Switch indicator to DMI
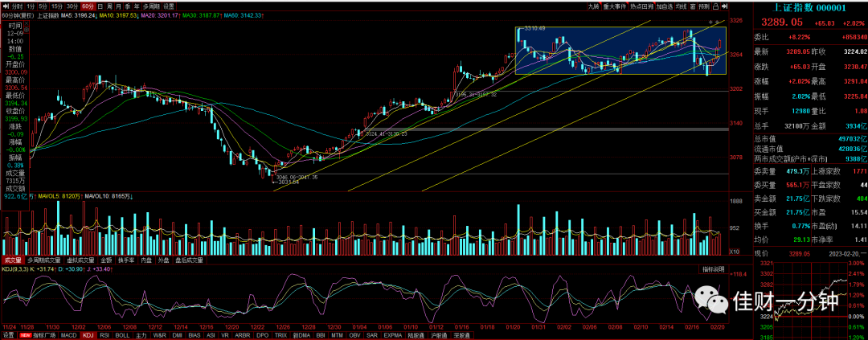Screen dimensions: 868x340 click(x=177, y=335)
